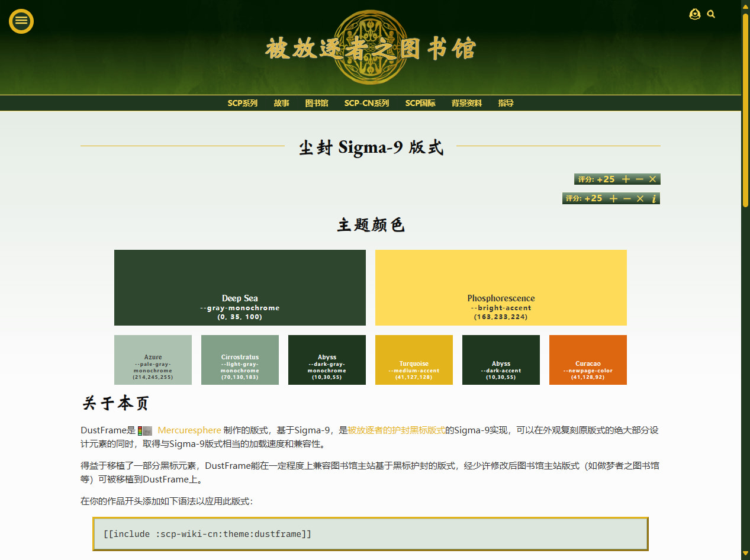Open the search magnifier icon

(711, 14)
